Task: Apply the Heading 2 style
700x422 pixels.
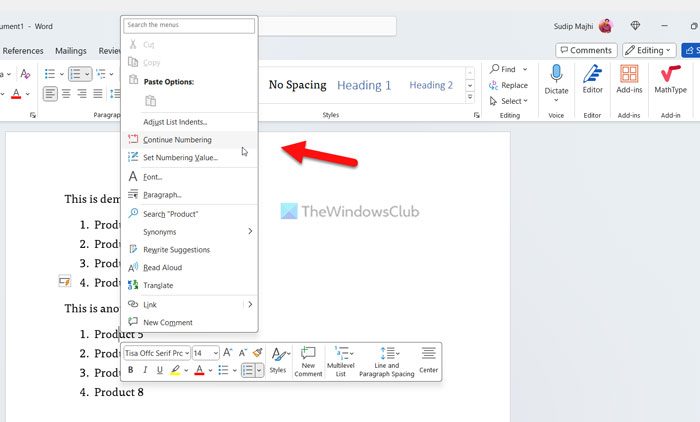Action: pos(431,85)
